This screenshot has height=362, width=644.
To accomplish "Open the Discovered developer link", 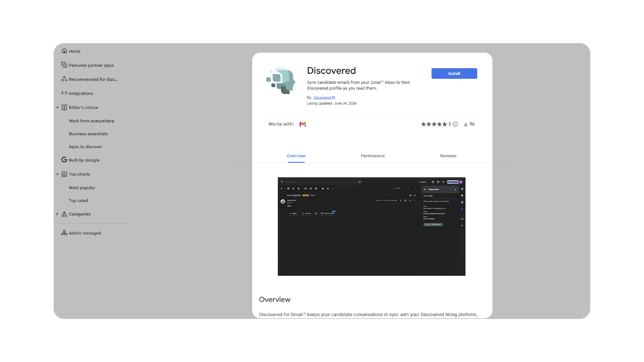I will tap(322, 97).
